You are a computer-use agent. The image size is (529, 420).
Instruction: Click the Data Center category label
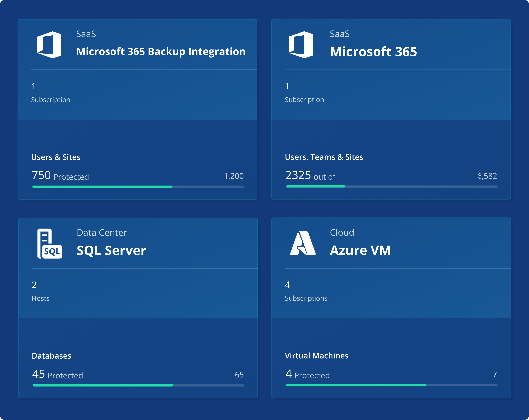coord(102,233)
